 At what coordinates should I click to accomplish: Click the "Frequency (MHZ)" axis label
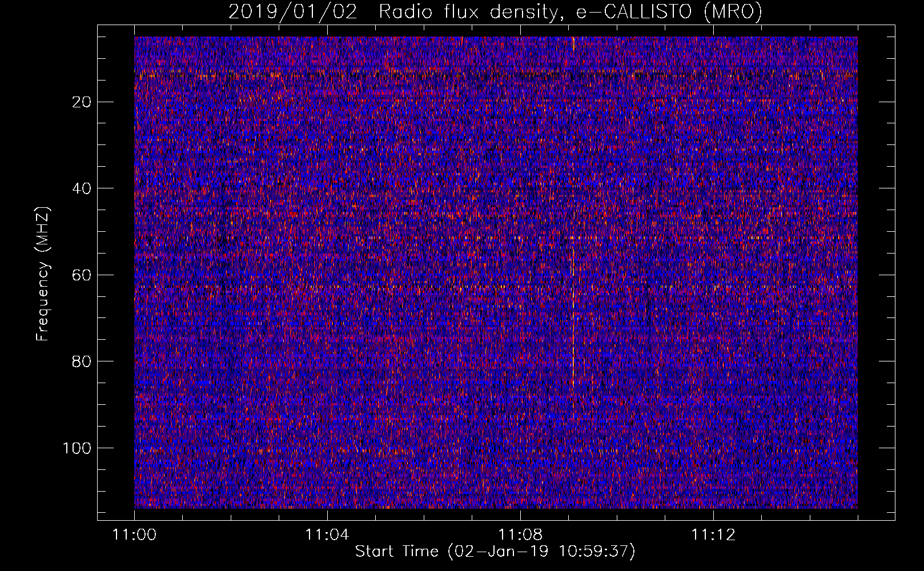click(43, 274)
